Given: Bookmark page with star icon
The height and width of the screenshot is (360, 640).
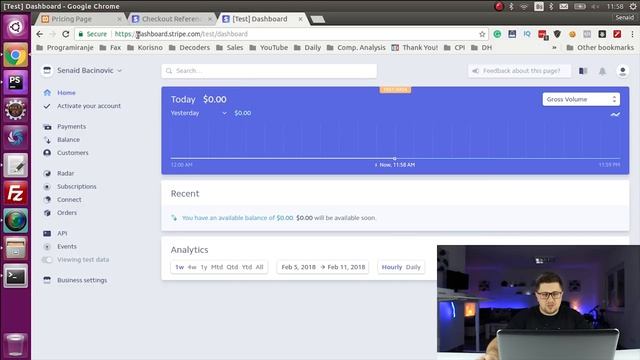Looking at the screenshot, I should click(x=482, y=34).
